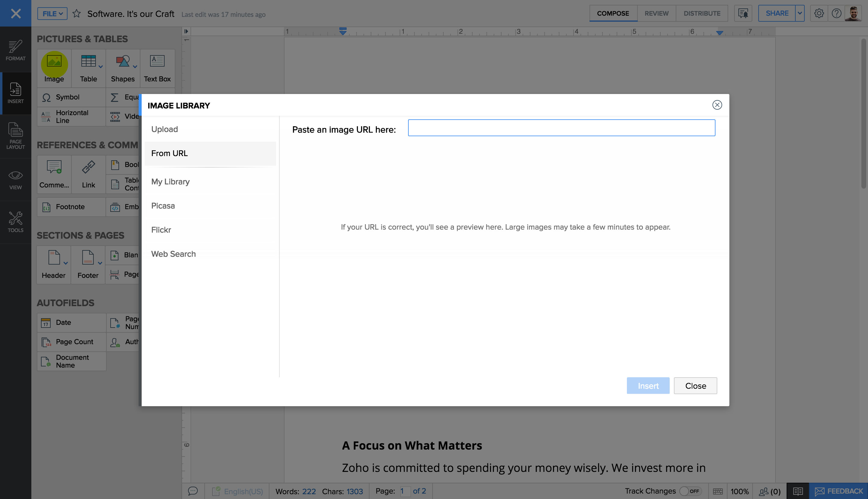Select Web Search in Image Library
The width and height of the screenshot is (868, 499).
point(173,254)
